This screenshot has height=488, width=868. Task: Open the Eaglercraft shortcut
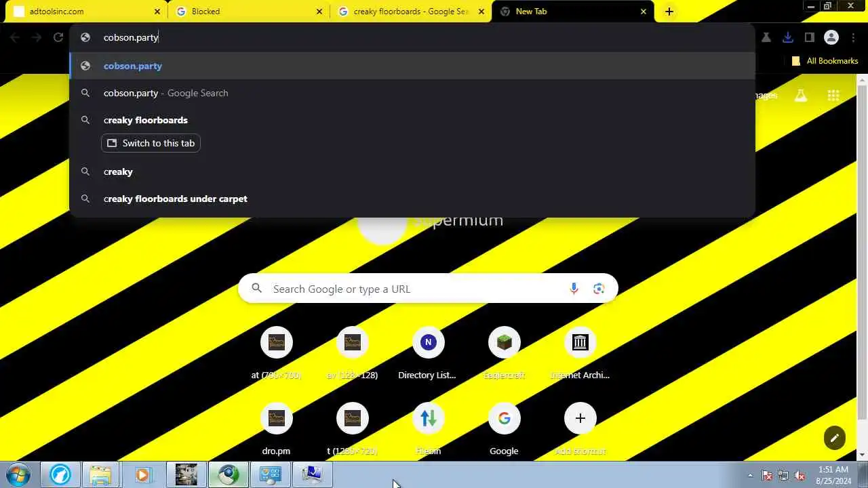pos(504,353)
